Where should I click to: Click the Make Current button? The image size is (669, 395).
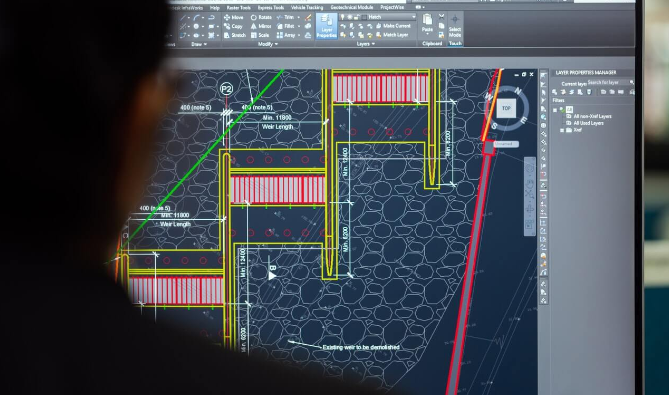[393, 26]
